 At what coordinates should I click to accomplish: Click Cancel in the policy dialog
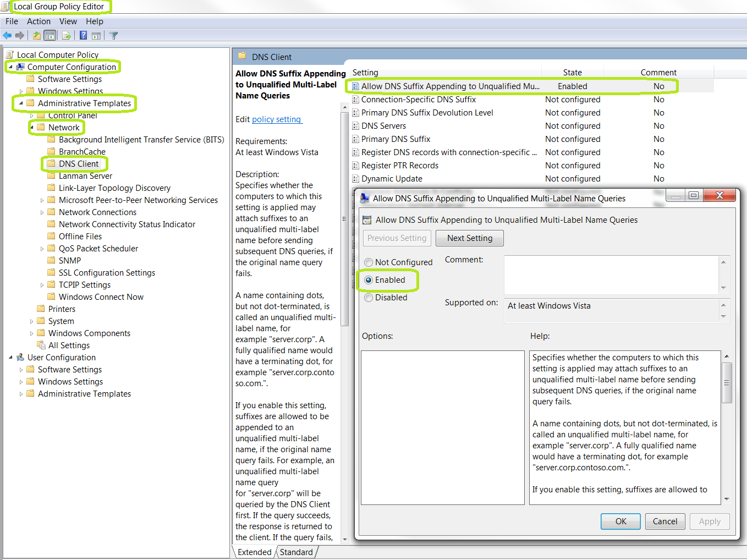[665, 521]
